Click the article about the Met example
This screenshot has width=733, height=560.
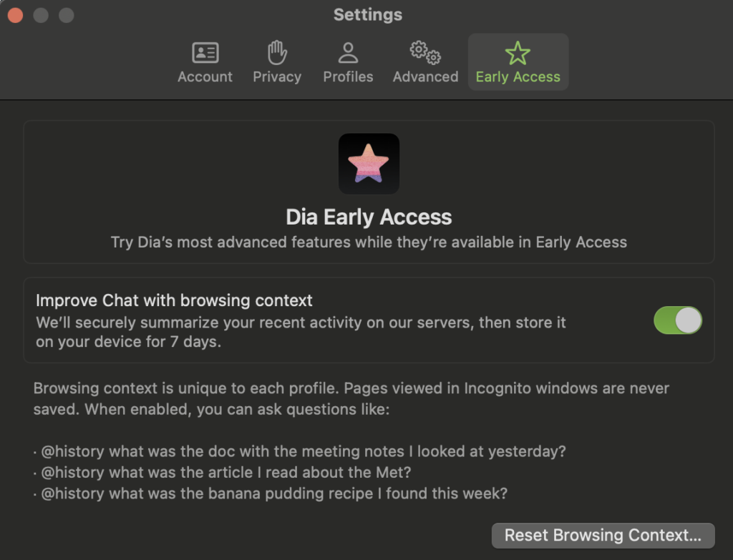[x=222, y=472]
